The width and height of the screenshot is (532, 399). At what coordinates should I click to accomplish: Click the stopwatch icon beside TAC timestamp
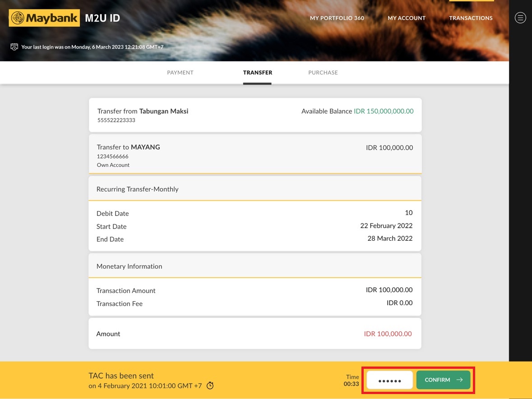click(210, 385)
